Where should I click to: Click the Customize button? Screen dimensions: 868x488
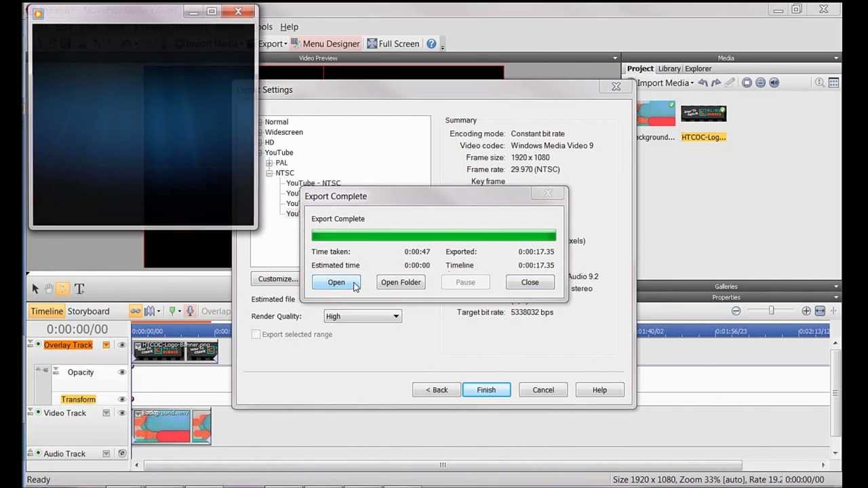[x=276, y=279]
